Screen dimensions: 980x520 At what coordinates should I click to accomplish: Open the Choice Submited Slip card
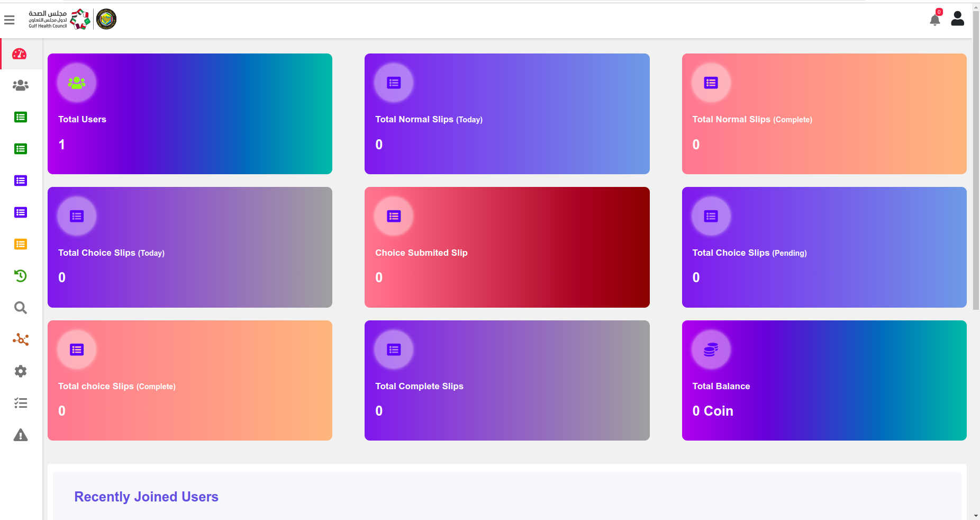(x=507, y=247)
